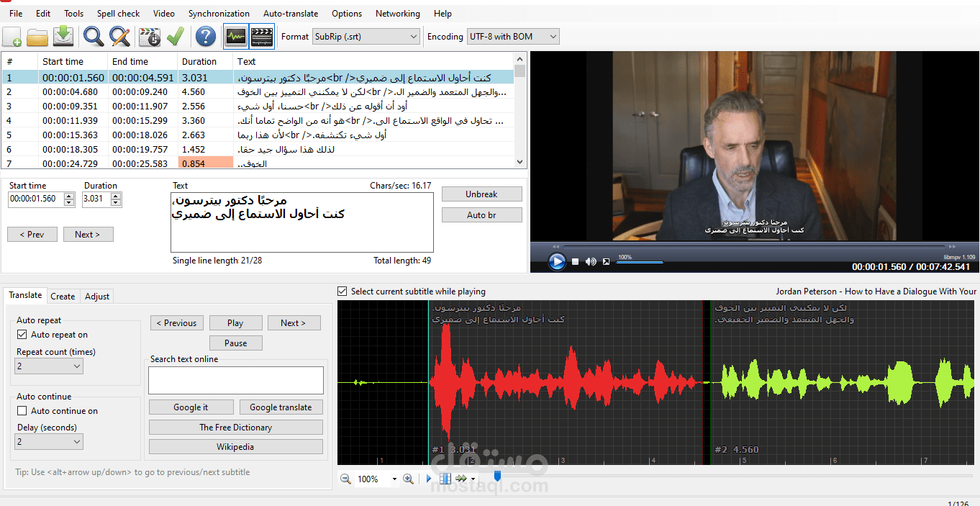Click the Search text online input field

(x=236, y=380)
